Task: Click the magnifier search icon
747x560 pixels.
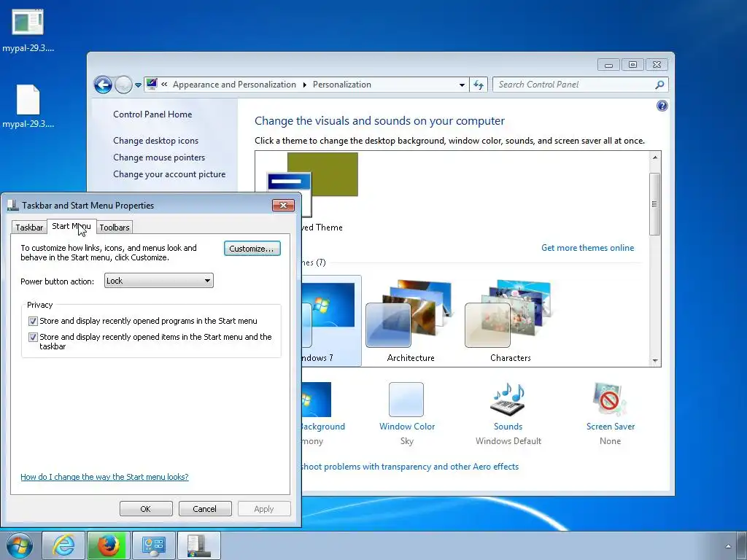Action: pyautogui.click(x=659, y=85)
